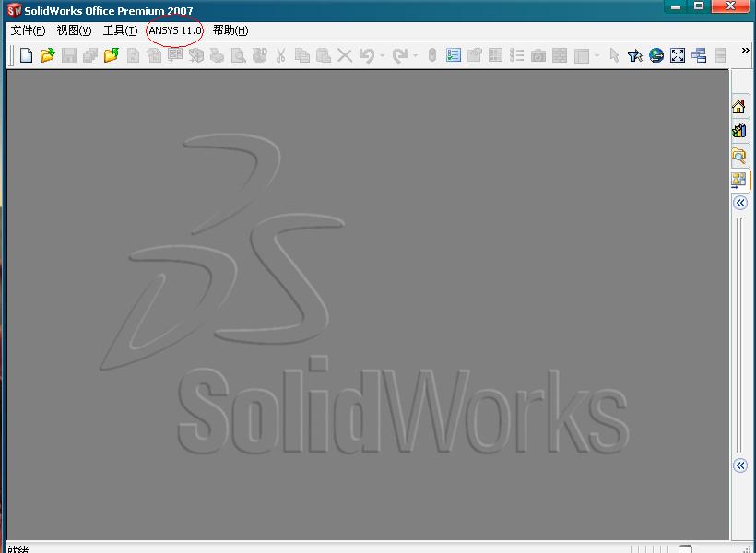Click the brick wall texture icon

pos(560,55)
